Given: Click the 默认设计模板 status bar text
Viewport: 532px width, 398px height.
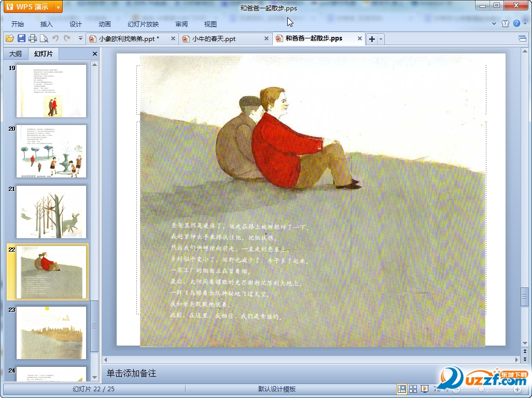Looking at the screenshot, I should click(x=277, y=389).
